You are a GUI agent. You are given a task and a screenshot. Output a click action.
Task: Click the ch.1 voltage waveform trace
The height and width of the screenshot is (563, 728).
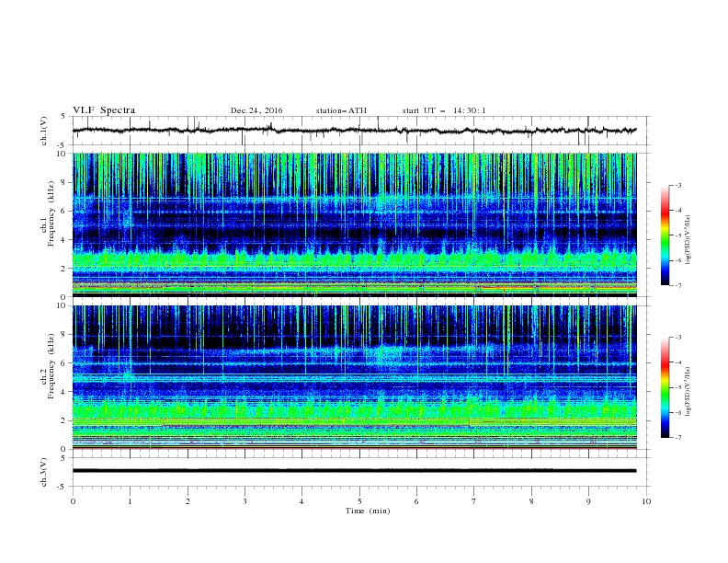354,131
